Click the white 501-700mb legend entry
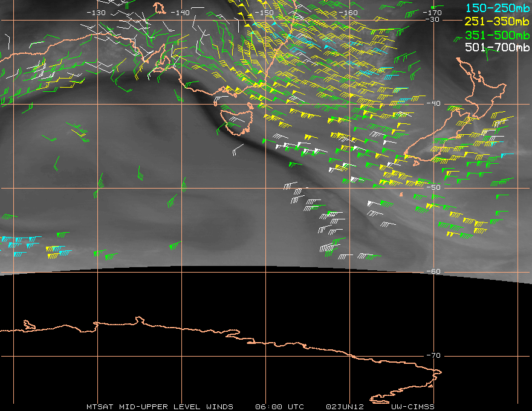 (x=498, y=47)
